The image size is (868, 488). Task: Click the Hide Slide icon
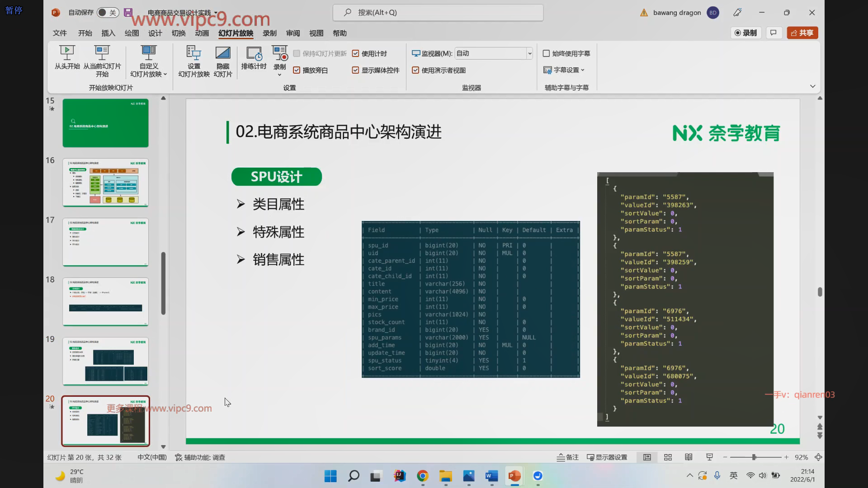[x=222, y=53]
